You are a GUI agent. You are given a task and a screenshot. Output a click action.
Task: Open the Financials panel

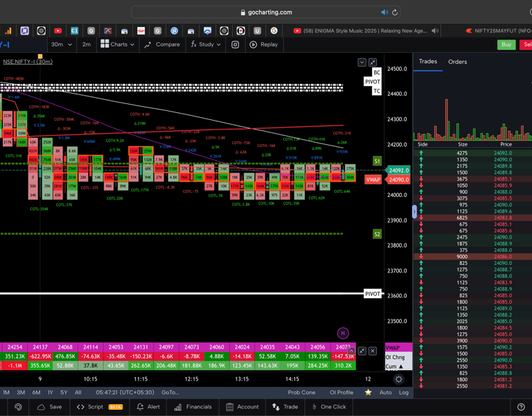pos(193,407)
